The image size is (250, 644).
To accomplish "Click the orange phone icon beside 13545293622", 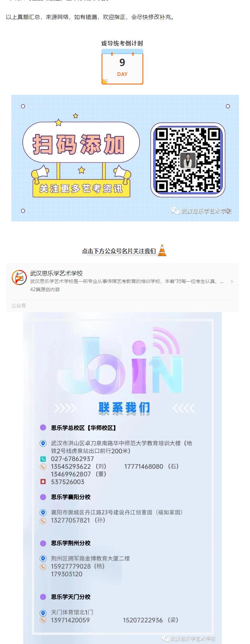I will (x=43, y=467).
